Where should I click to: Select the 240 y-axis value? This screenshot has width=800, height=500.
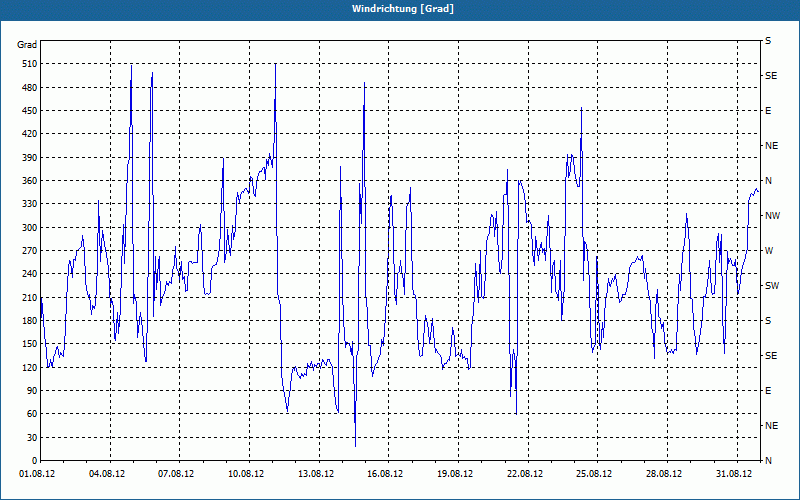click(x=30, y=274)
